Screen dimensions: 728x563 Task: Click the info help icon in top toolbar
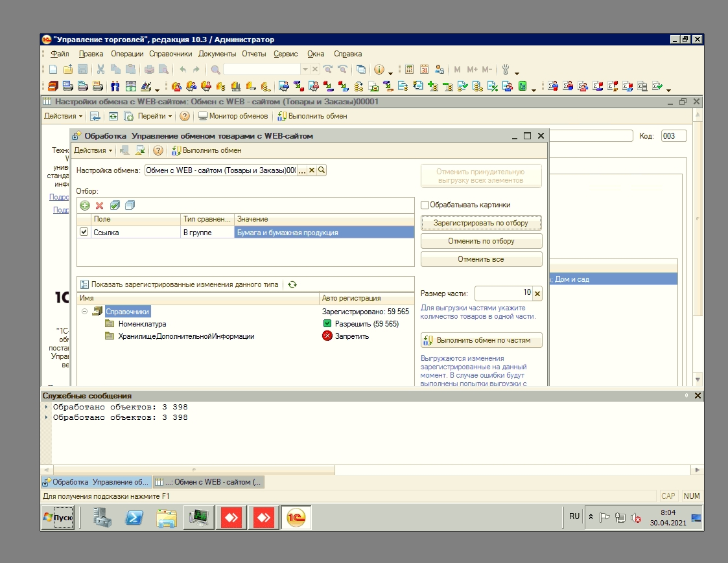[379, 69]
